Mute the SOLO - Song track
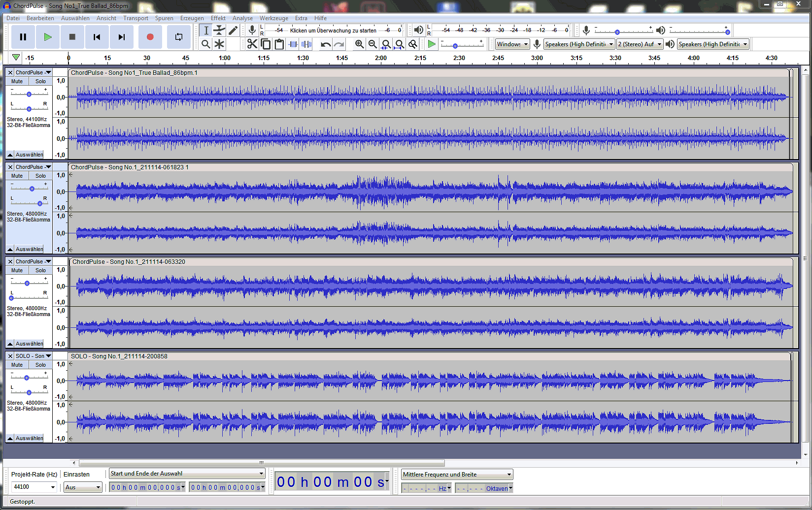812x510 pixels. coord(17,365)
